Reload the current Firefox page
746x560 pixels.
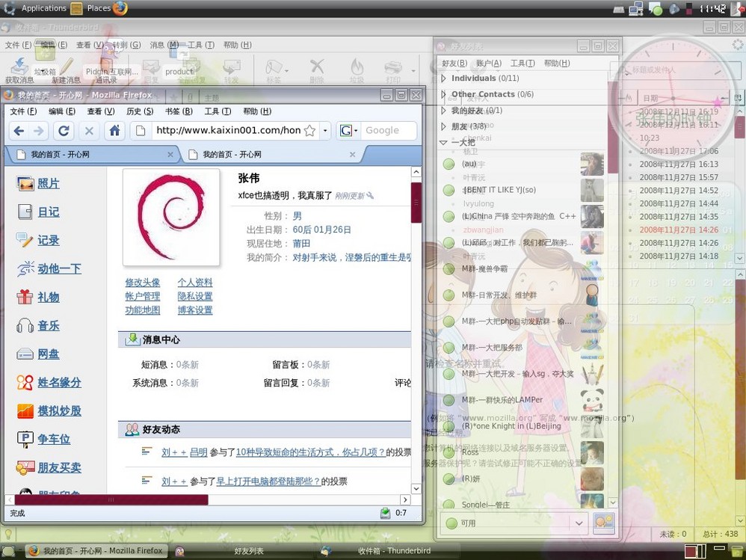(64, 130)
